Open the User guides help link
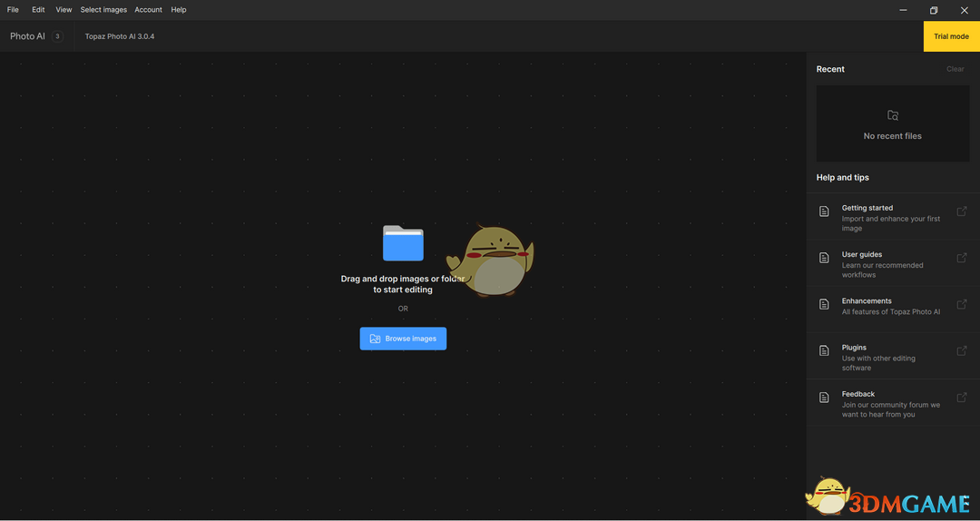This screenshot has width=980, height=521. pos(893,263)
